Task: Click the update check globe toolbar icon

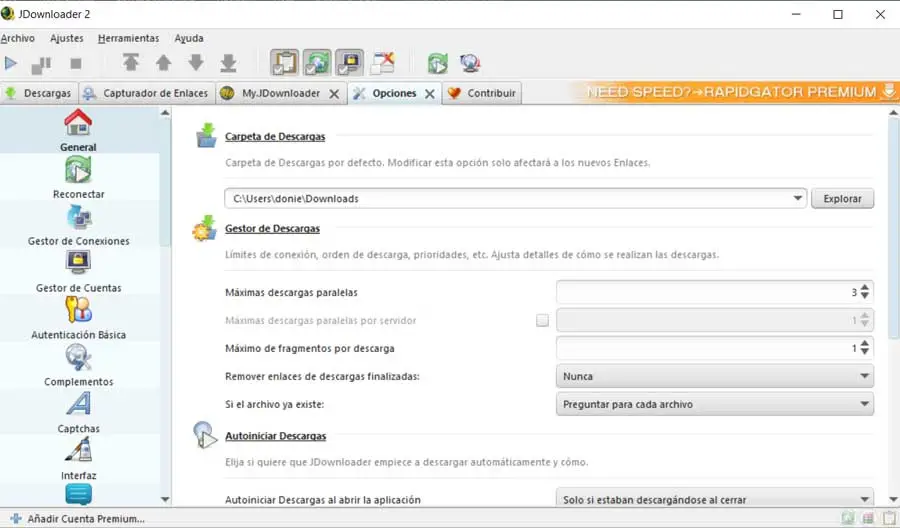Action: (x=470, y=63)
